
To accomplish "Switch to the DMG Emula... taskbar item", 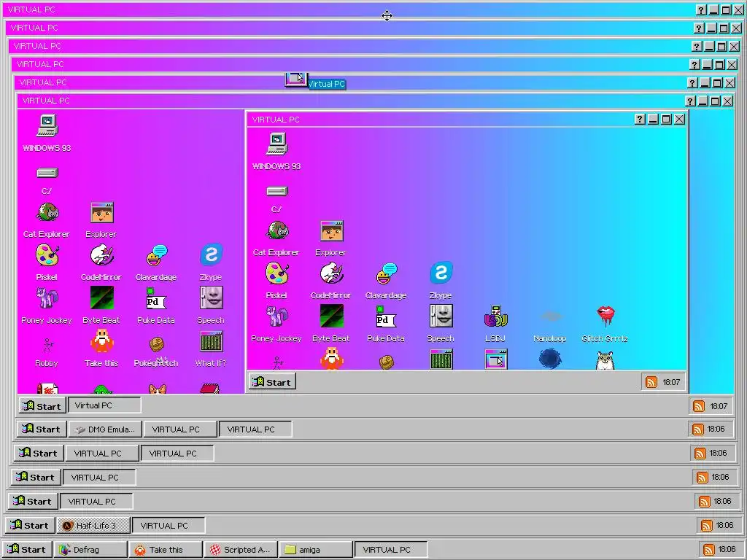I will click(x=105, y=429).
